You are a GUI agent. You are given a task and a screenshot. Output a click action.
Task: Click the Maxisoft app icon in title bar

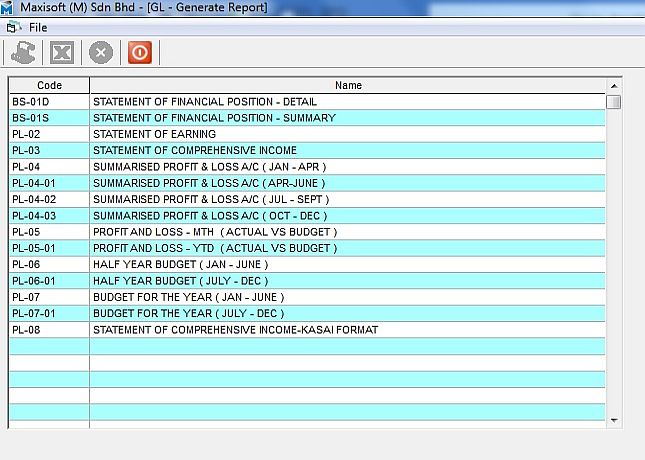[9, 8]
